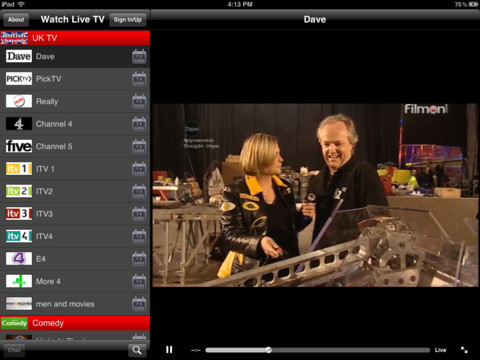Open the Chat button
Screen dimensions: 480x360
tap(14, 350)
